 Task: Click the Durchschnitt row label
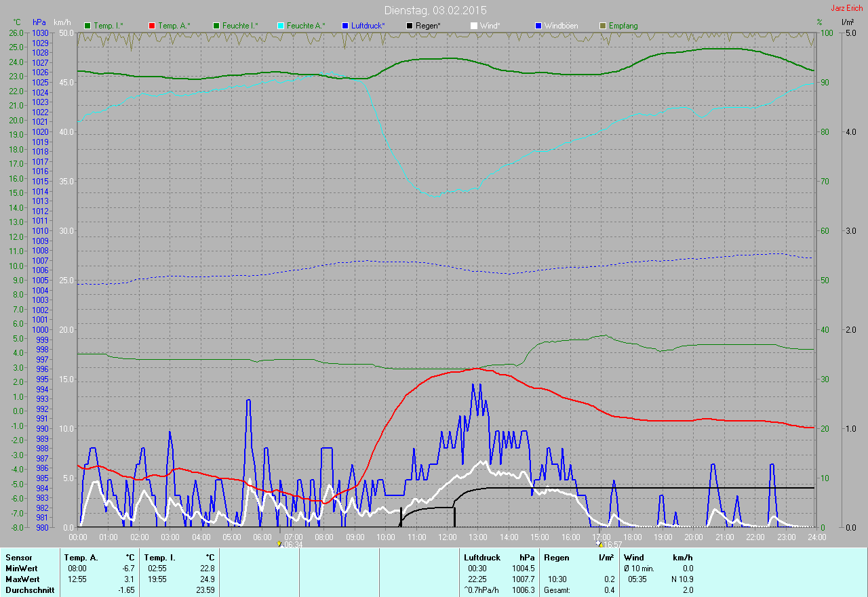[29, 590]
